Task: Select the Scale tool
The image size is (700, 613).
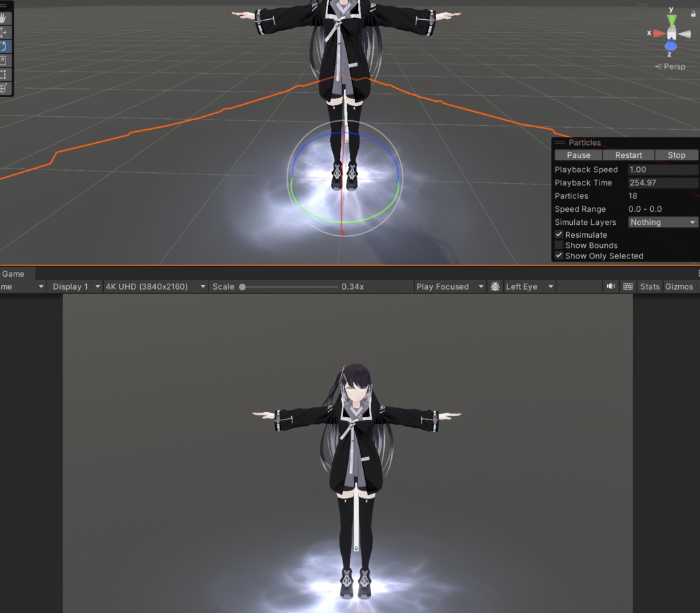Action: coord(5,59)
